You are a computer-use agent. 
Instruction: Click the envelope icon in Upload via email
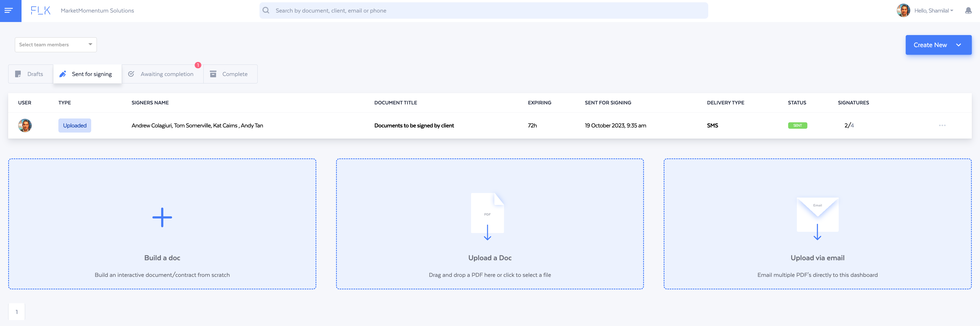[x=817, y=215]
